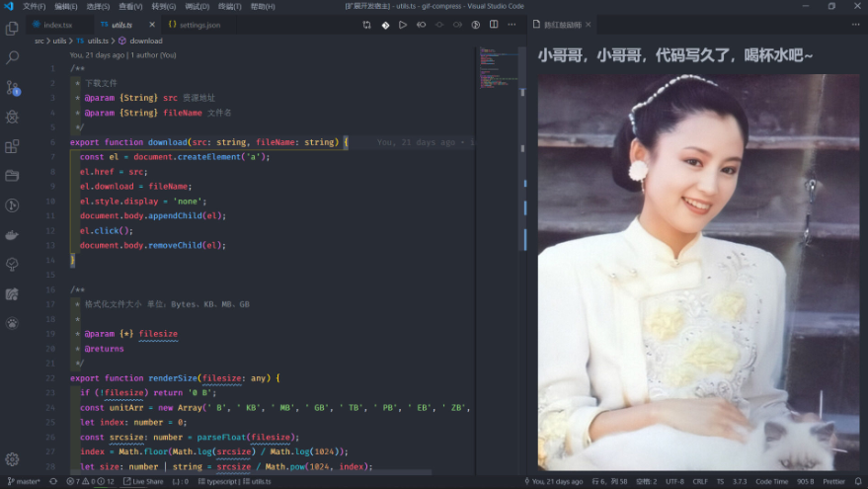Screen dimensions: 868x489
Task: Change UTF-8 encoding setting
Action: click(674, 481)
